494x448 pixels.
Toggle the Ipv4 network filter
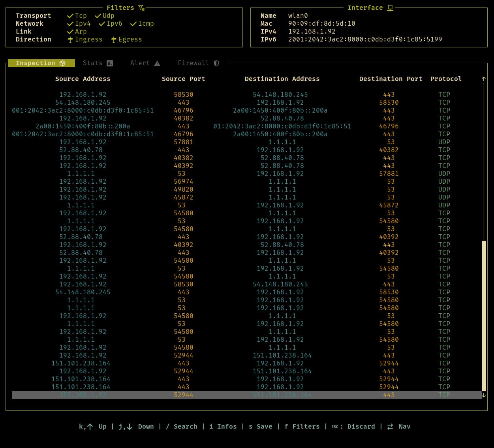point(79,24)
